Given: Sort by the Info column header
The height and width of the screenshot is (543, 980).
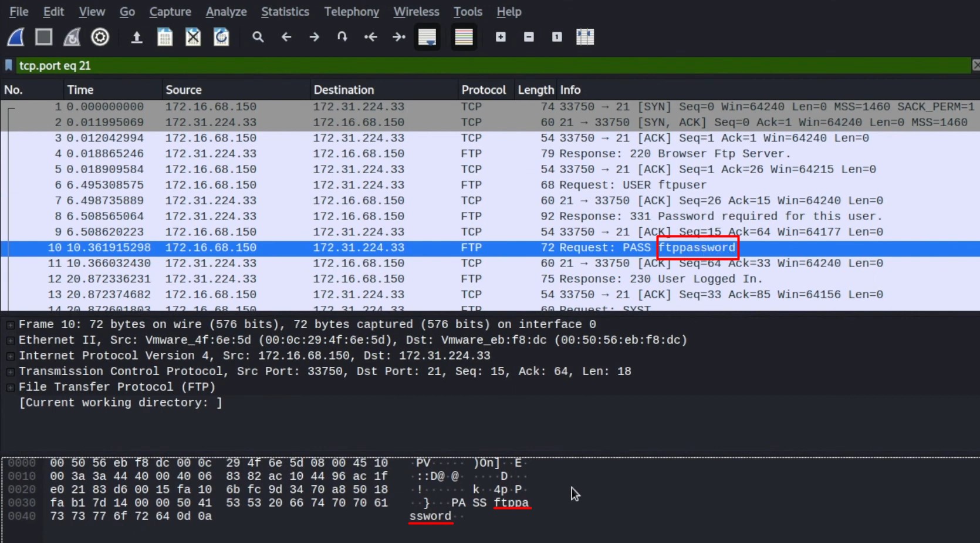Looking at the screenshot, I should pos(768,90).
